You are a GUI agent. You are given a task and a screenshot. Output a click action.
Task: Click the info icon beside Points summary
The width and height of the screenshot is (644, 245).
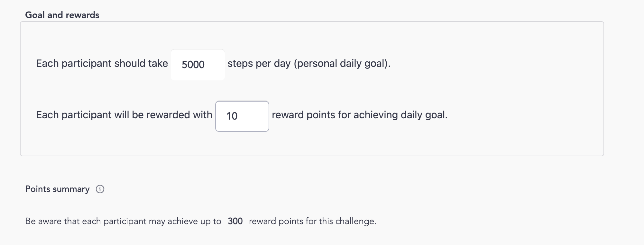tap(100, 189)
